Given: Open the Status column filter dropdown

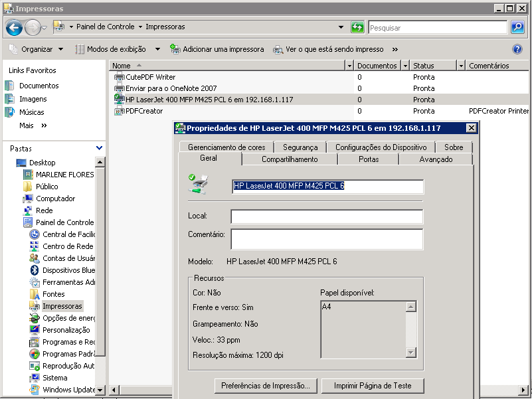Looking at the screenshot, I should [x=461, y=66].
